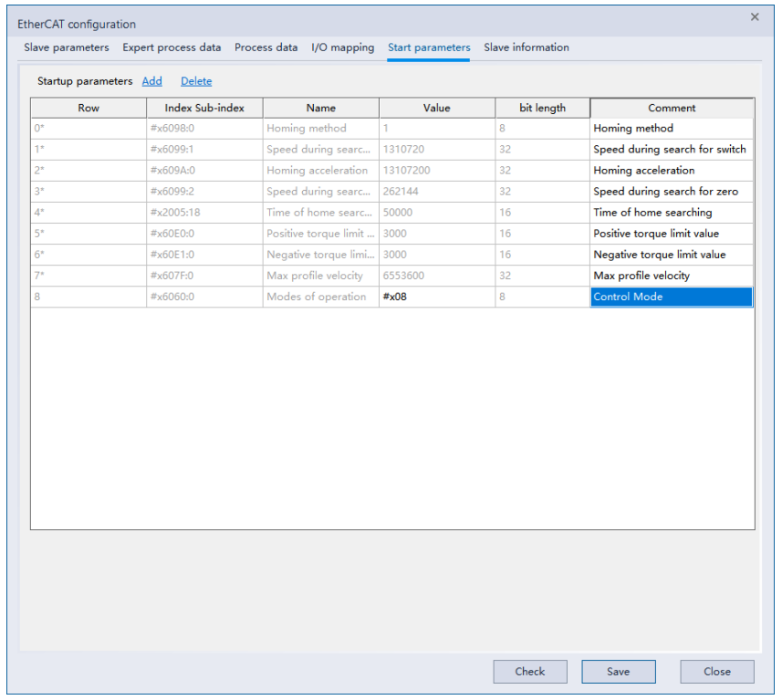Click the Delete startup parameter link
This screenshot has width=782, height=700.
click(x=196, y=81)
